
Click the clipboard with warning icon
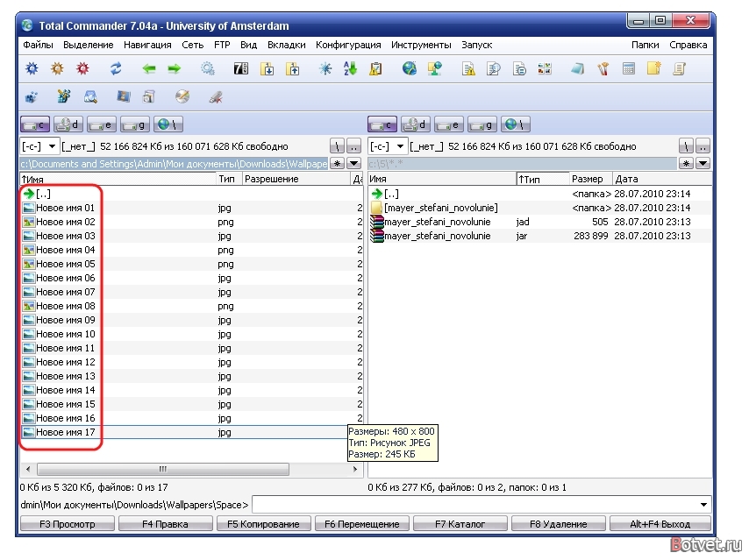[x=376, y=68]
